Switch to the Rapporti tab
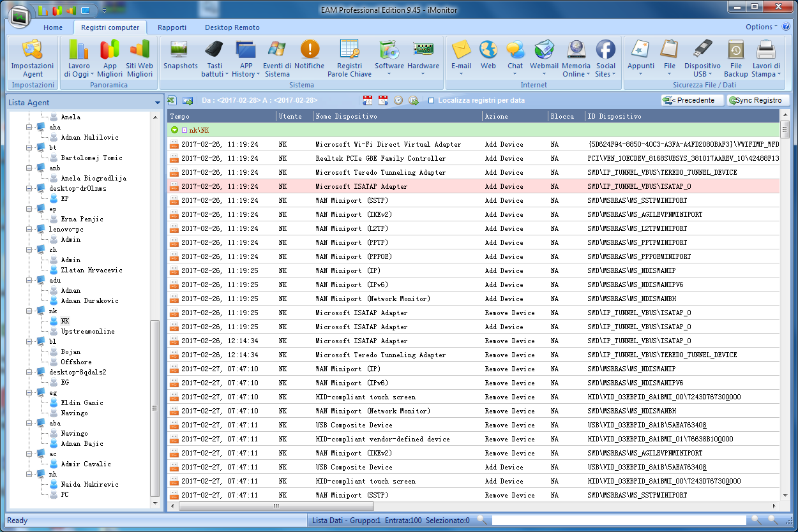 [172, 27]
